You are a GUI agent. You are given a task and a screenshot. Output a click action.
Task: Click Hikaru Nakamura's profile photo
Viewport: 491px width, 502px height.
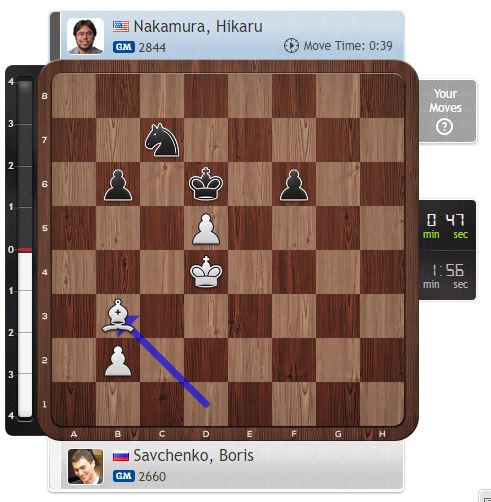[85, 36]
